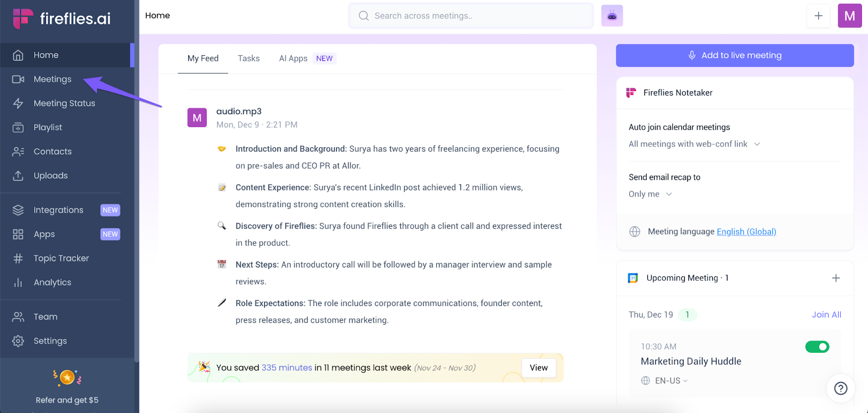Screen dimensions: 868x413
Task: Switch to the Tasks tab
Action: point(248,59)
